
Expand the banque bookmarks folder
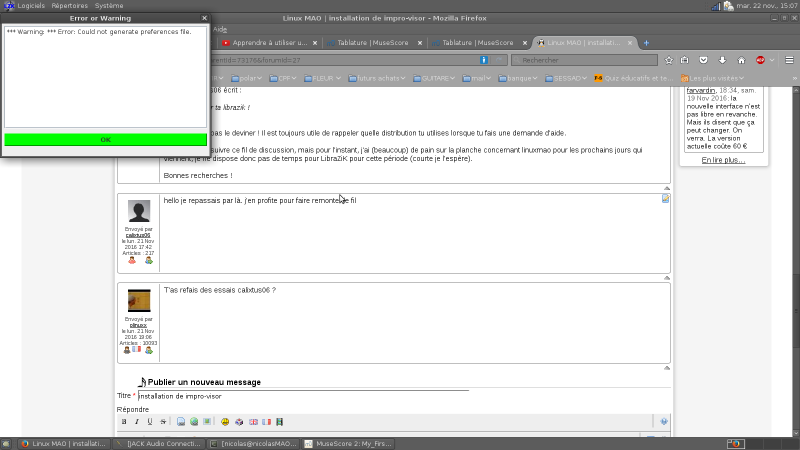click(x=518, y=78)
